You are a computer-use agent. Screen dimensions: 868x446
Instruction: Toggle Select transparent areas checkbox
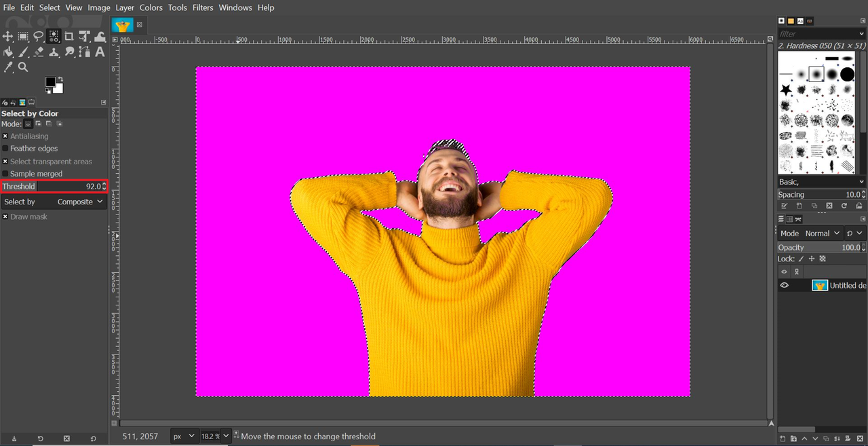[x=5, y=162]
